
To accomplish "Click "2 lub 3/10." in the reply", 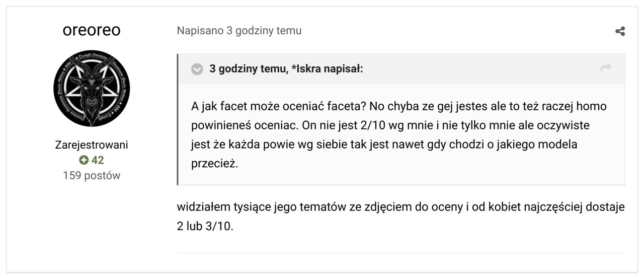I will pos(205,226).
